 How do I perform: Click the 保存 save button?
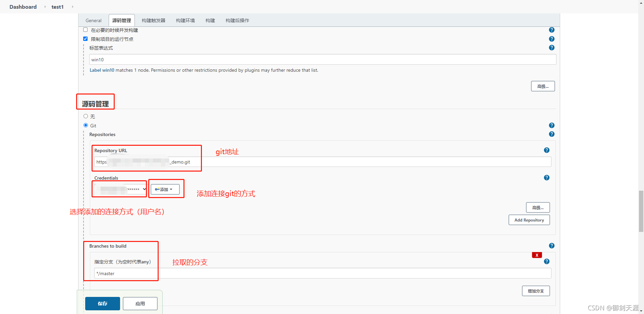102,304
